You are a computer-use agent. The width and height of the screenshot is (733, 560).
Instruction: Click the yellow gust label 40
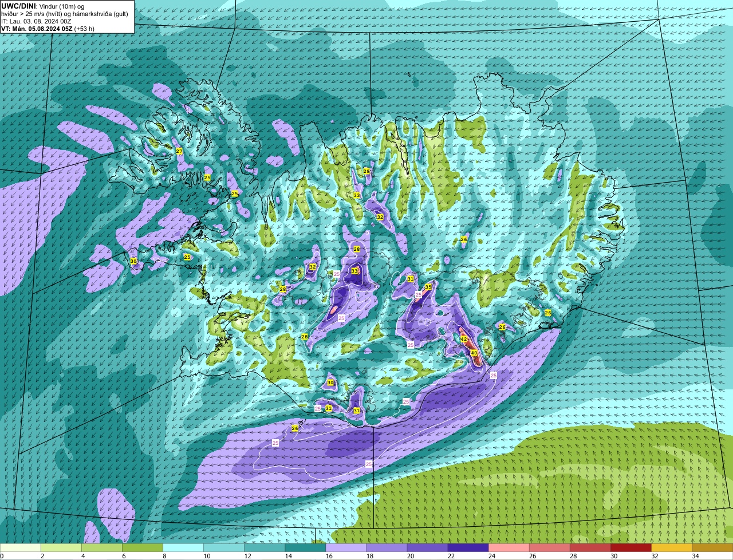[474, 353]
